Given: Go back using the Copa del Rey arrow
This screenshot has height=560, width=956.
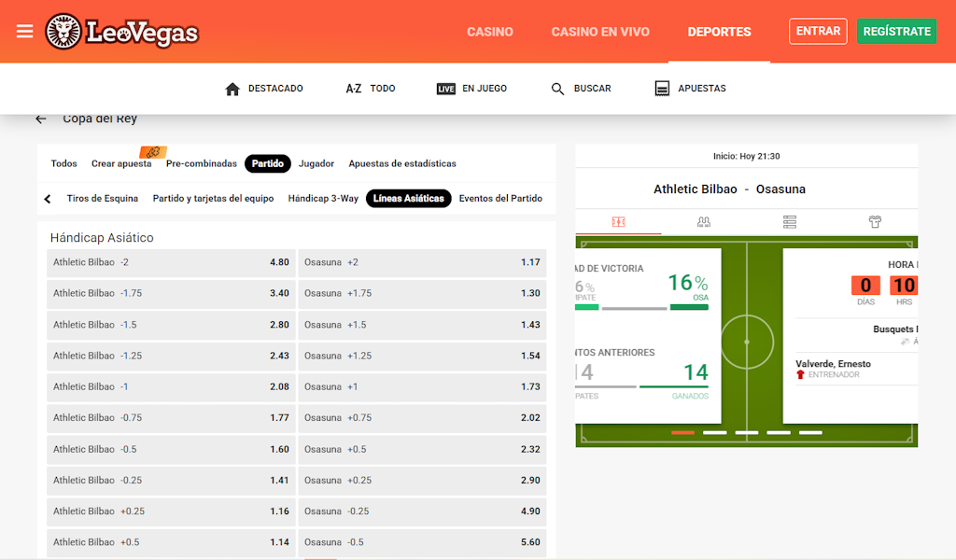Looking at the screenshot, I should pyautogui.click(x=41, y=119).
